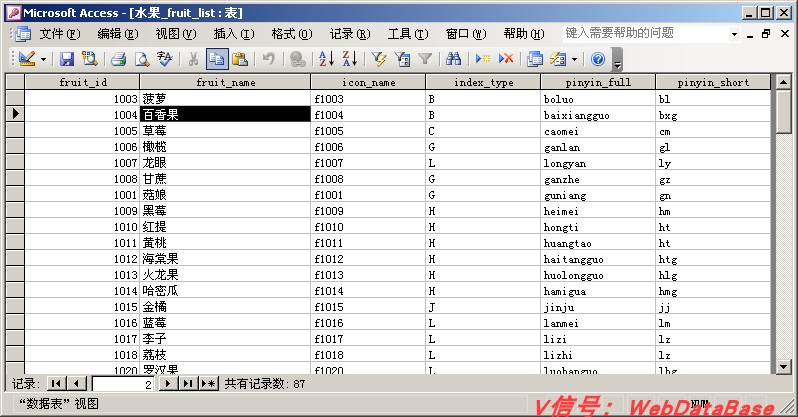Screen dimensions: 798x417
Task: Click the New Record toolbar icon
Action: (x=482, y=59)
